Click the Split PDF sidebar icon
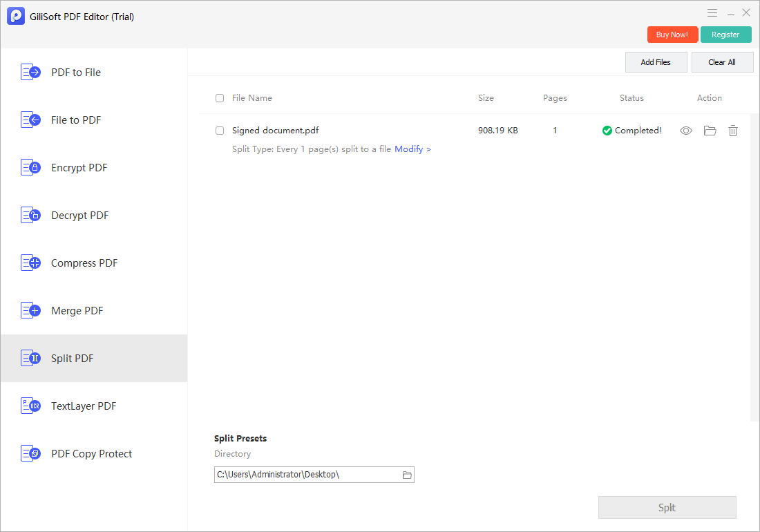 (x=30, y=359)
